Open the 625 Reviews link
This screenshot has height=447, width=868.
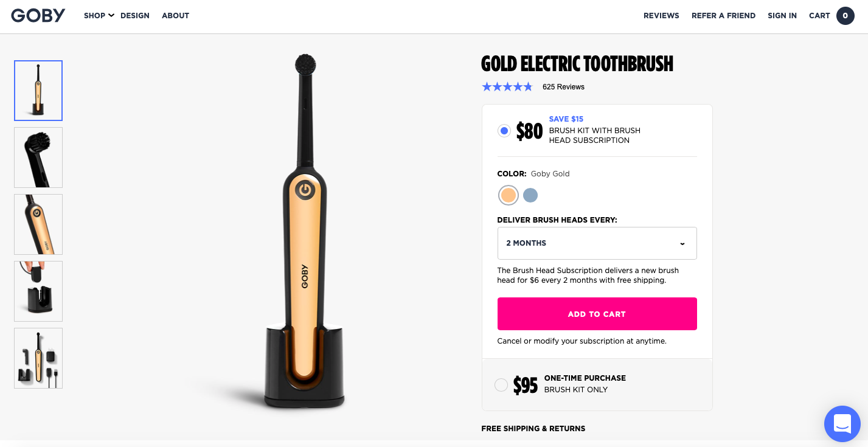(563, 87)
